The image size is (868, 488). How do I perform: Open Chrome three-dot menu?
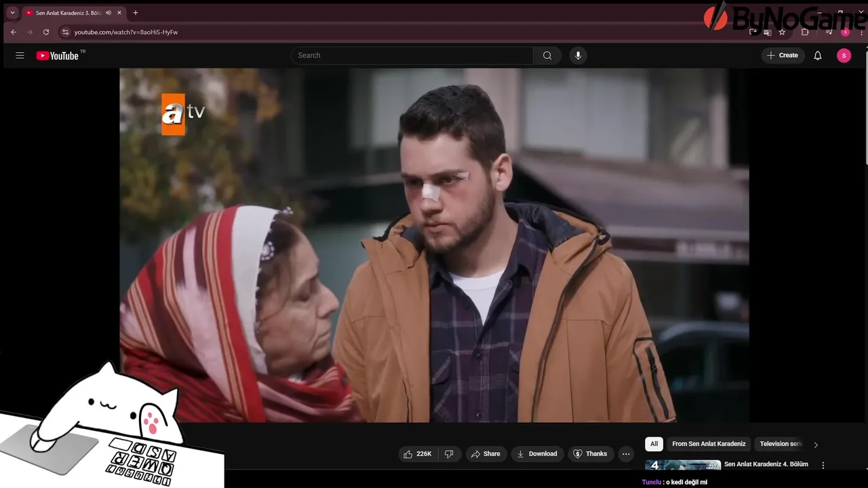coord(861,32)
